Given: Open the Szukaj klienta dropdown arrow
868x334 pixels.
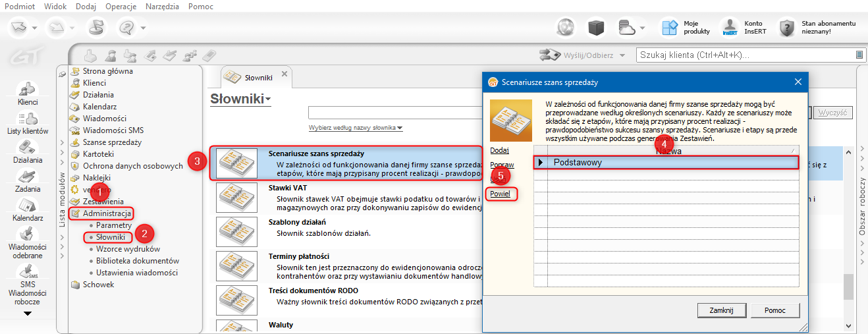Looking at the screenshot, I should pos(859,55).
